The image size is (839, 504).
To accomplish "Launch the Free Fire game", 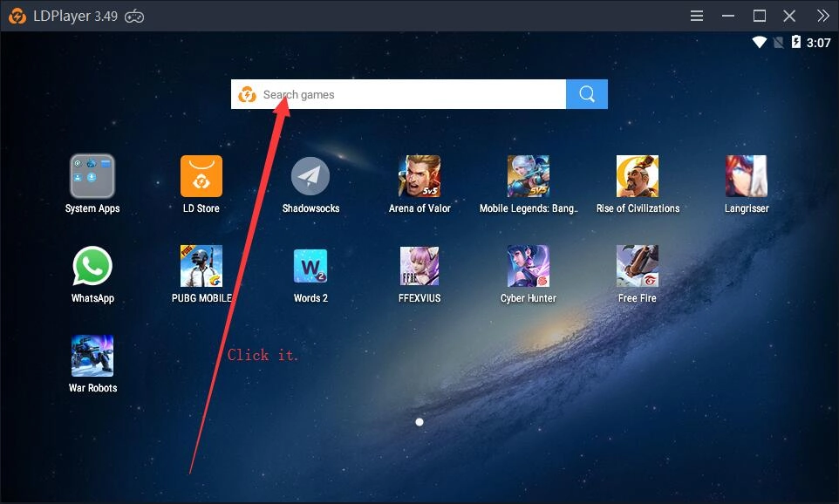I will pos(638,267).
